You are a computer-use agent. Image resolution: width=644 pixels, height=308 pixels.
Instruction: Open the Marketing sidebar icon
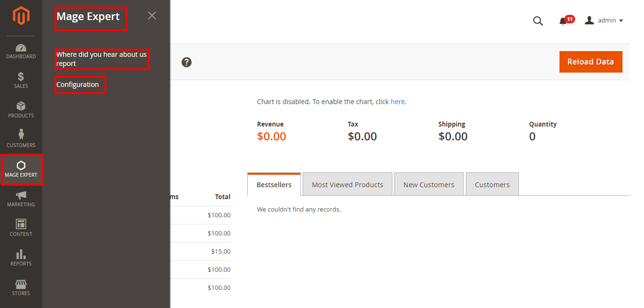(21, 199)
